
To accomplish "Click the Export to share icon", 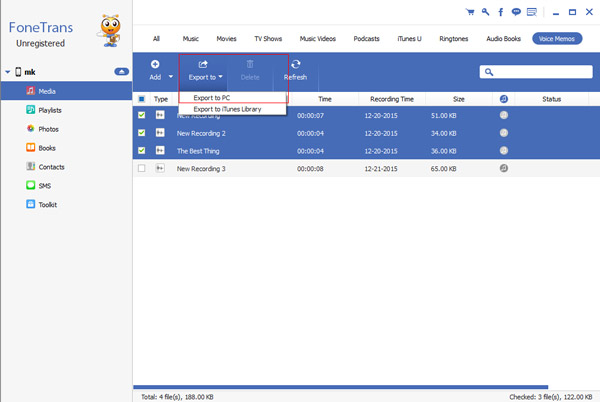I will [203, 64].
